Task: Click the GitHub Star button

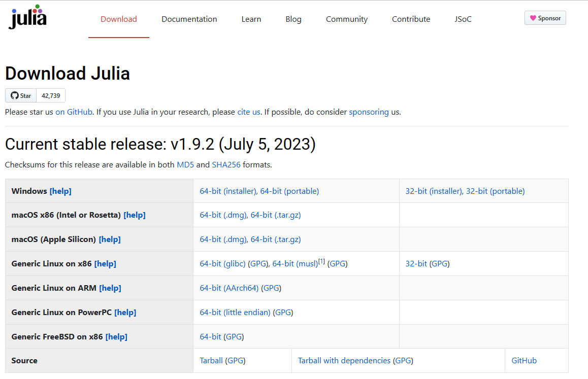Action: 21,95
